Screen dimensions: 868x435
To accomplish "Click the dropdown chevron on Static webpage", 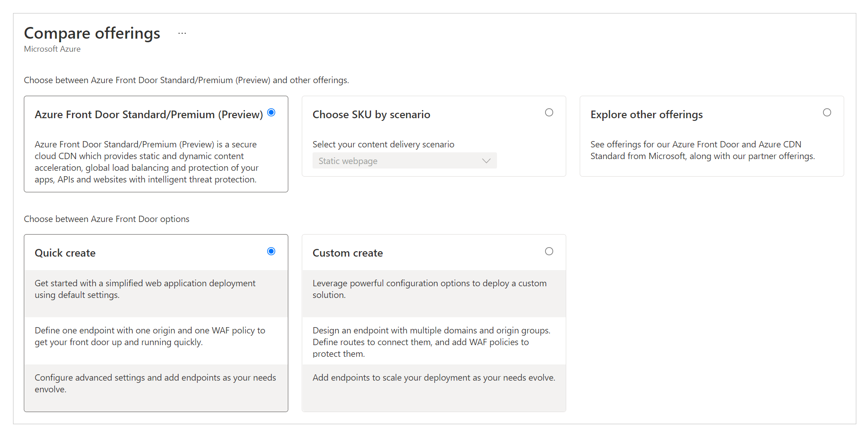I will point(486,160).
